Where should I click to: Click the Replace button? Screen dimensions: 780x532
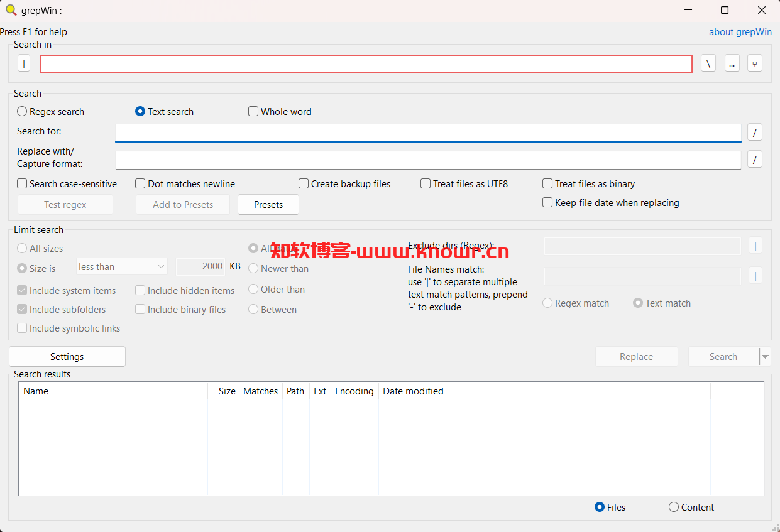pos(637,357)
